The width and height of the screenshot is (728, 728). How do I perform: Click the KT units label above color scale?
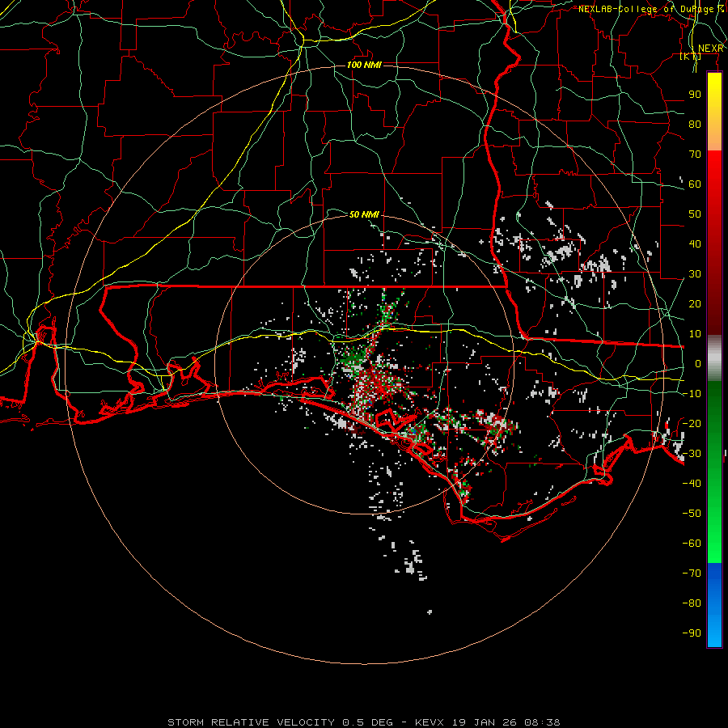click(x=691, y=57)
